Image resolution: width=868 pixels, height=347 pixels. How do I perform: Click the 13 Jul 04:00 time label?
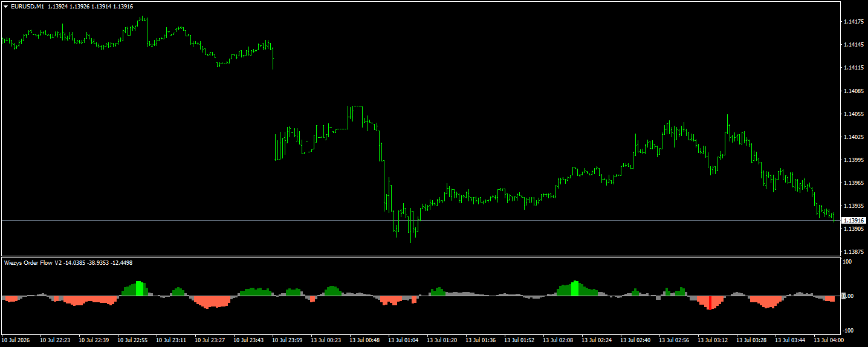(829, 340)
